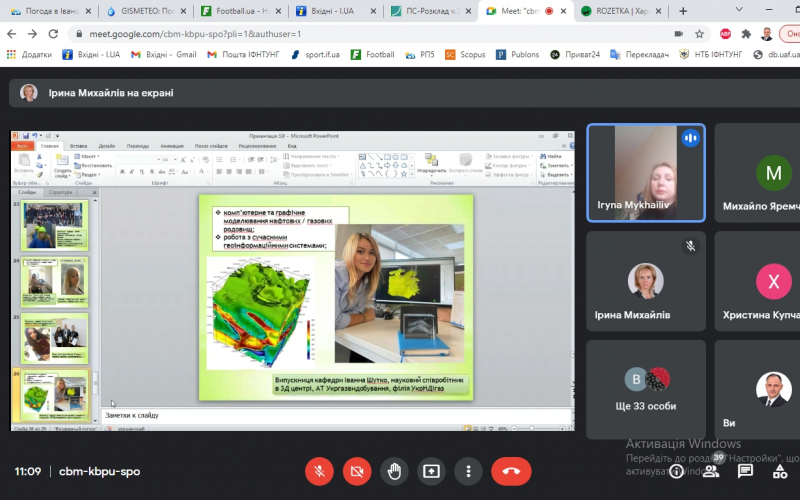Open the Ще 33 особи tile
800x500 pixels.
(x=646, y=390)
